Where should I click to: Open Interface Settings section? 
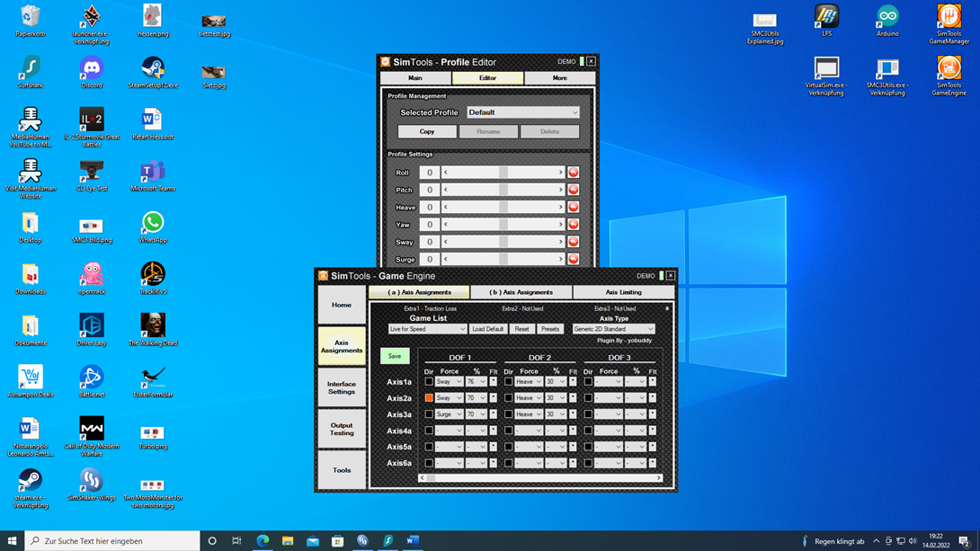pos(342,388)
